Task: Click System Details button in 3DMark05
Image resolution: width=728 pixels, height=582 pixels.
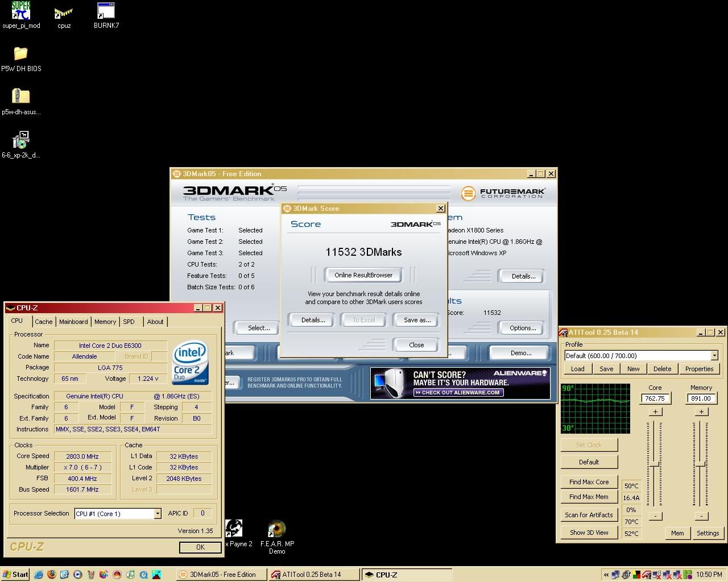Action: point(523,276)
